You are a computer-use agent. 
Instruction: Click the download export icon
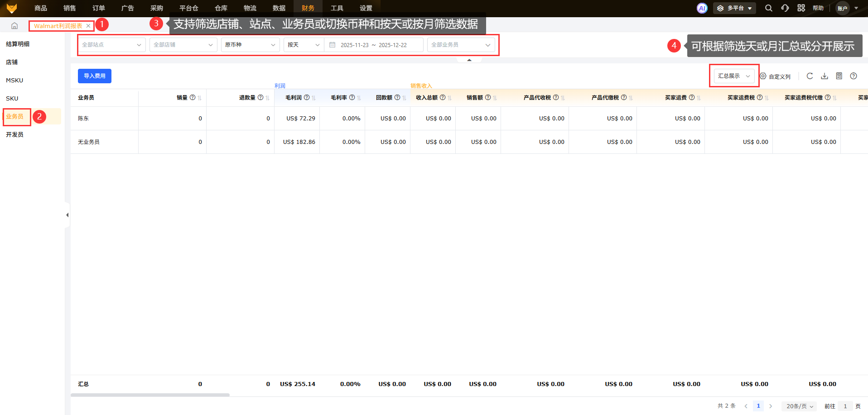click(825, 76)
